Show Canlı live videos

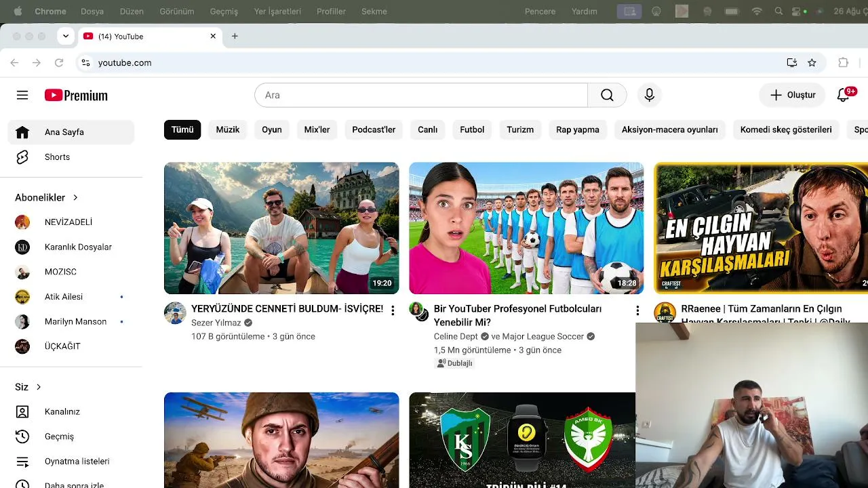pyautogui.click(x=427, y=129)
